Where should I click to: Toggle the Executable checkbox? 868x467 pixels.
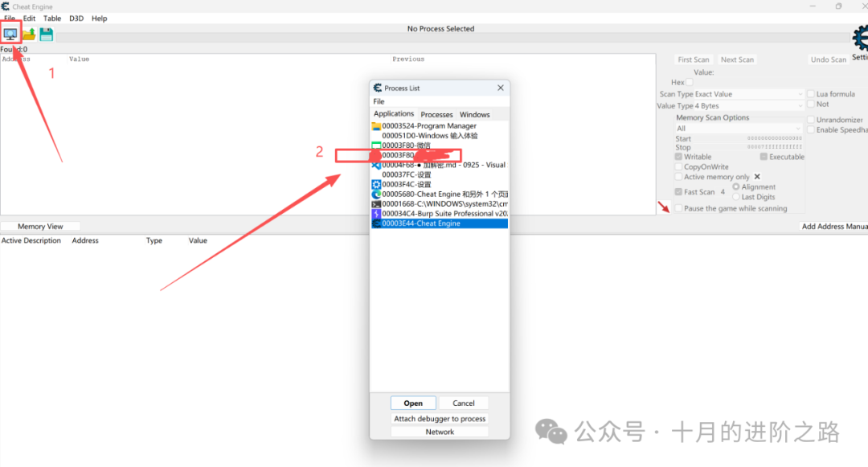pos(764,157)
